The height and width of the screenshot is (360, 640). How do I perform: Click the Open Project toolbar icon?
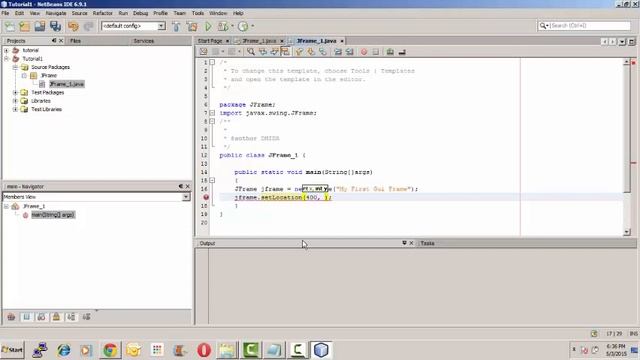coord(40,27)
